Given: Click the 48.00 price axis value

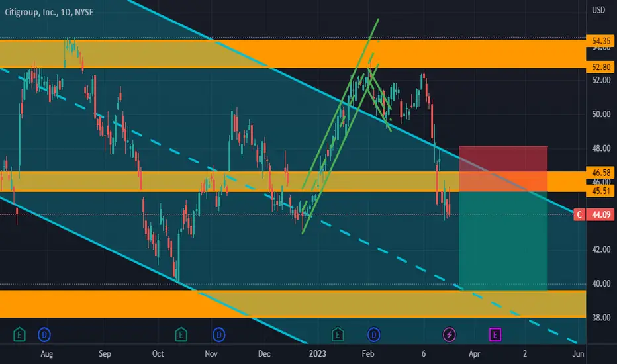Looking at the screenshot, I should (601, 148).
